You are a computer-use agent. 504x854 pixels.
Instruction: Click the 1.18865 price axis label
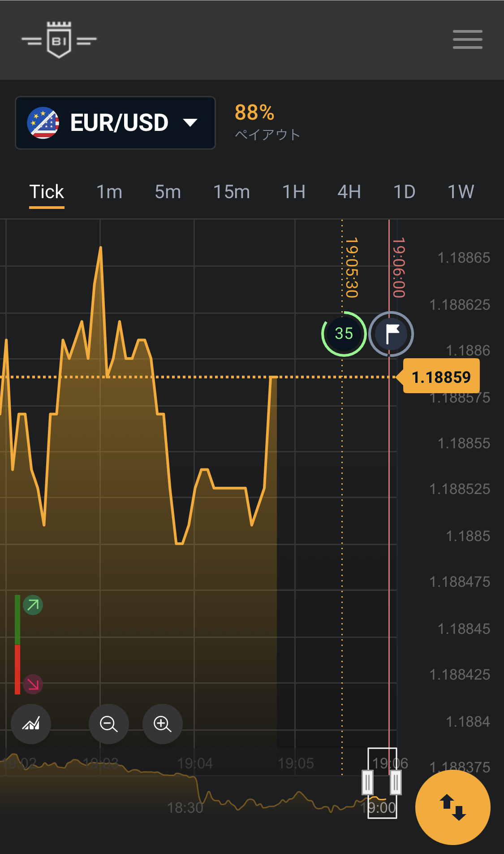pyautogui.click(x=464, y=258)
